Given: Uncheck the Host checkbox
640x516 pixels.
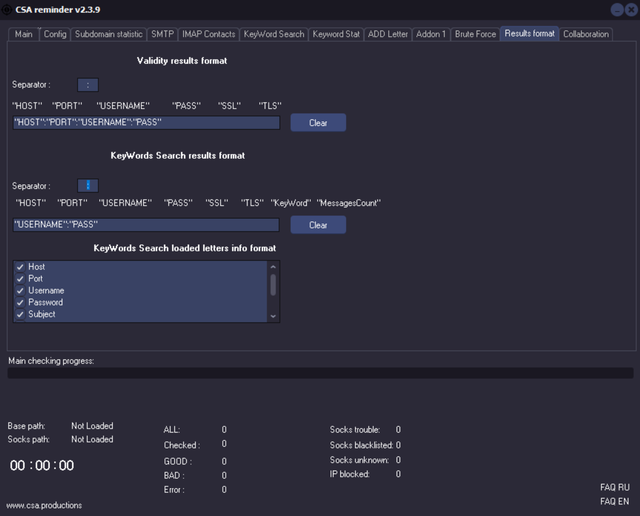Looking at the screenshot, I should pyautogui.click(x=20, y=267).
